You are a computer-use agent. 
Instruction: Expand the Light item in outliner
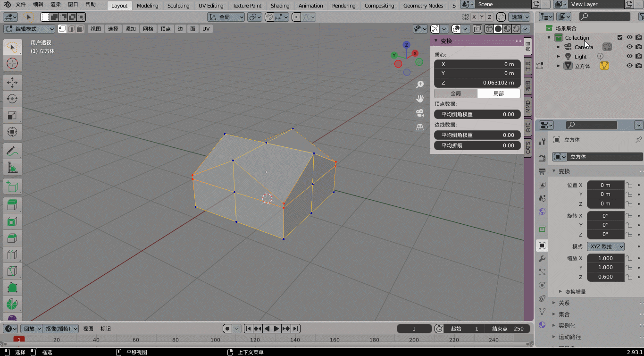(559, 57)
